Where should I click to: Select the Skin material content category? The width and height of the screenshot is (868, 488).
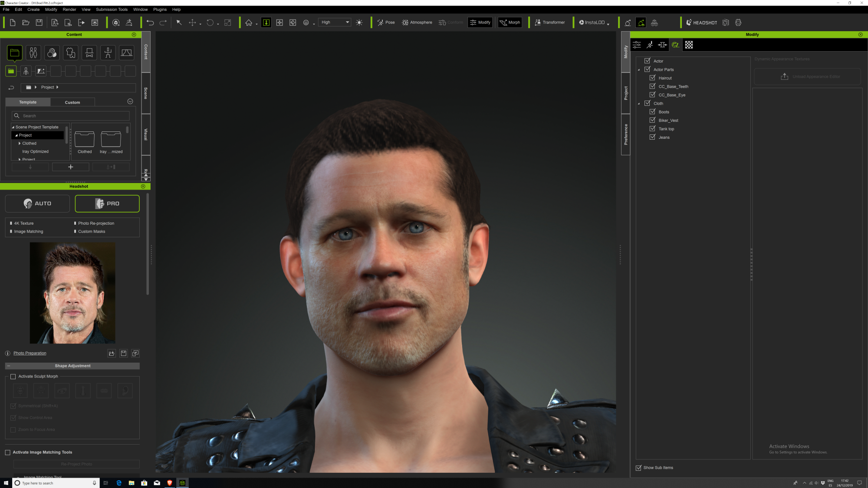tap(52, 53)
